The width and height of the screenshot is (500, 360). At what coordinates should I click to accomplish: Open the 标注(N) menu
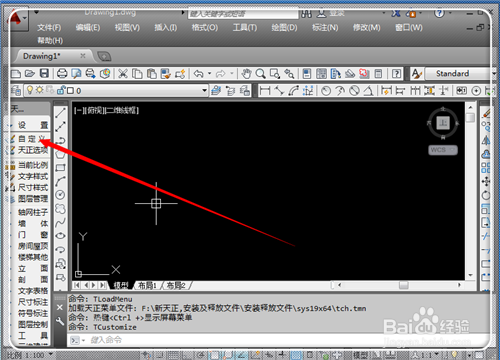[325, 28]
